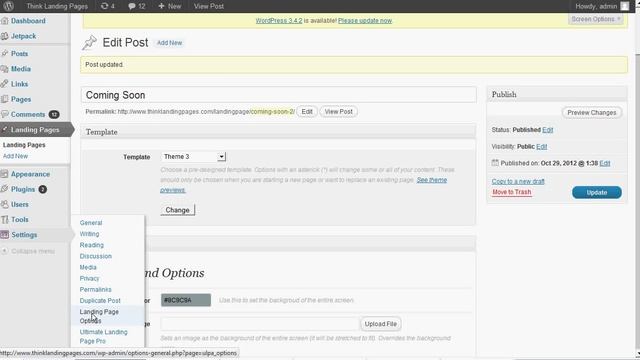Open Permalinks in the Settings flyout
640x360 pixels.
click(x=96, y=289)
